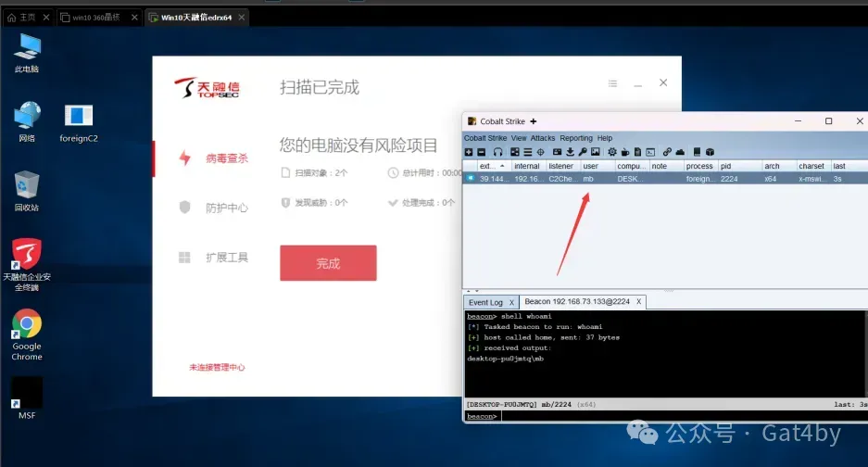Click the terminal scripted web delivery icon

coord(650,152)
